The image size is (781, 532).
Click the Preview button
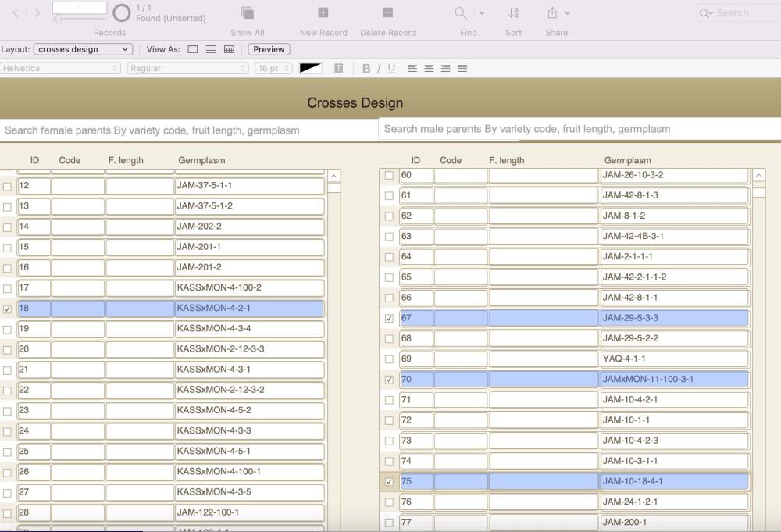(269, 49)
